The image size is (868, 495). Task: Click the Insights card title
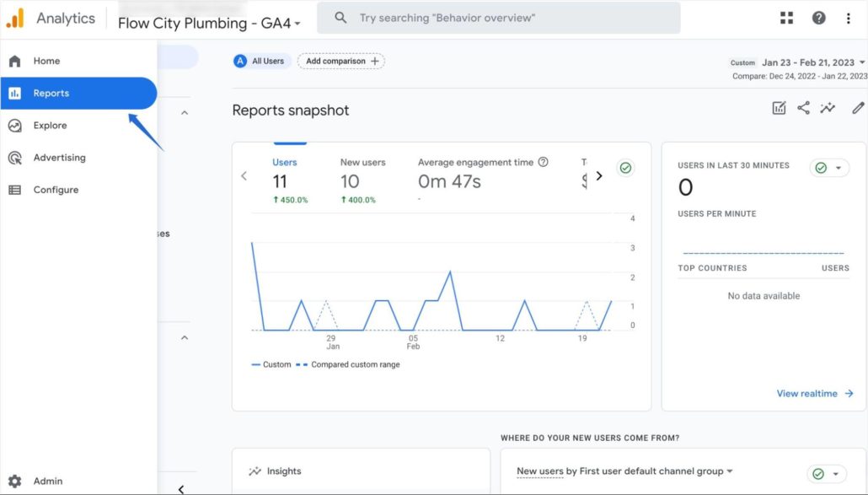284,471
